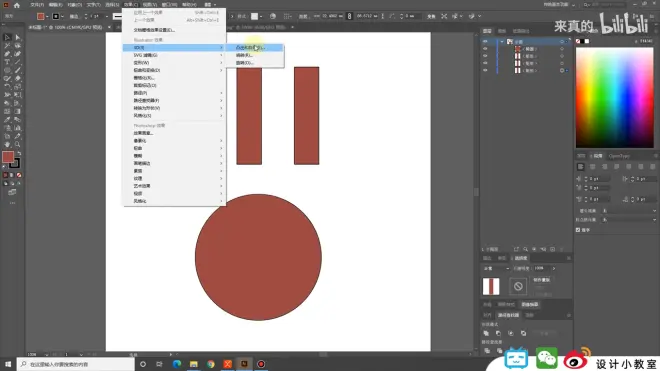
Task: Open stroke color dropdown in control bar
Action: (62, 16)
